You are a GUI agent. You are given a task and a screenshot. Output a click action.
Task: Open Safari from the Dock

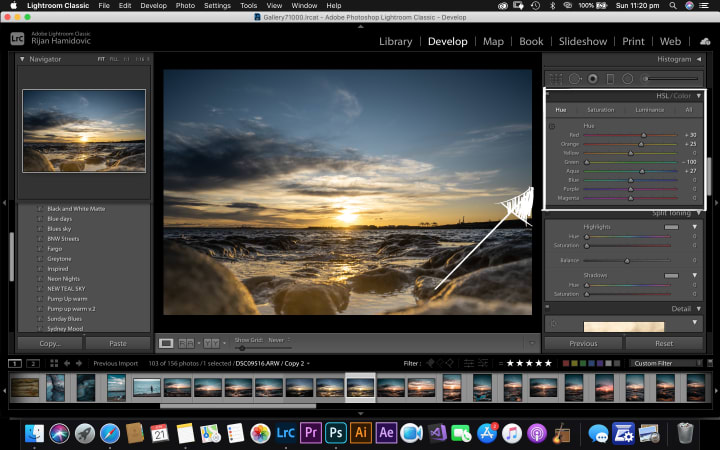110,433
